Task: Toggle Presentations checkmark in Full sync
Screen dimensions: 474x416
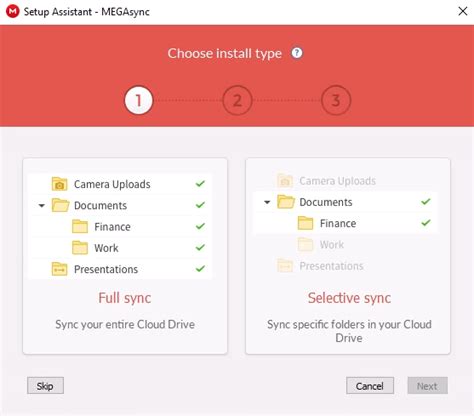Action: 200,269
